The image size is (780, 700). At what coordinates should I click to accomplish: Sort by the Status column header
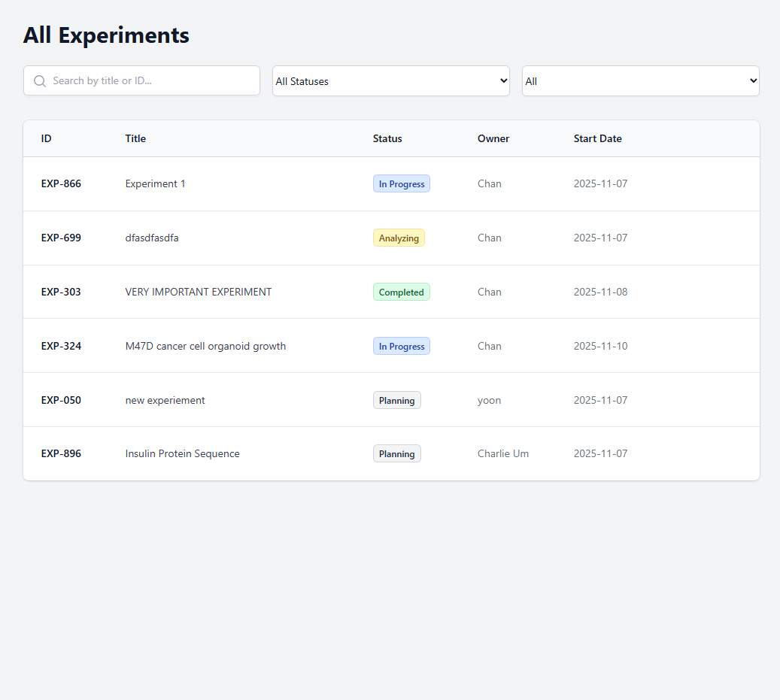tap(387, 138)
